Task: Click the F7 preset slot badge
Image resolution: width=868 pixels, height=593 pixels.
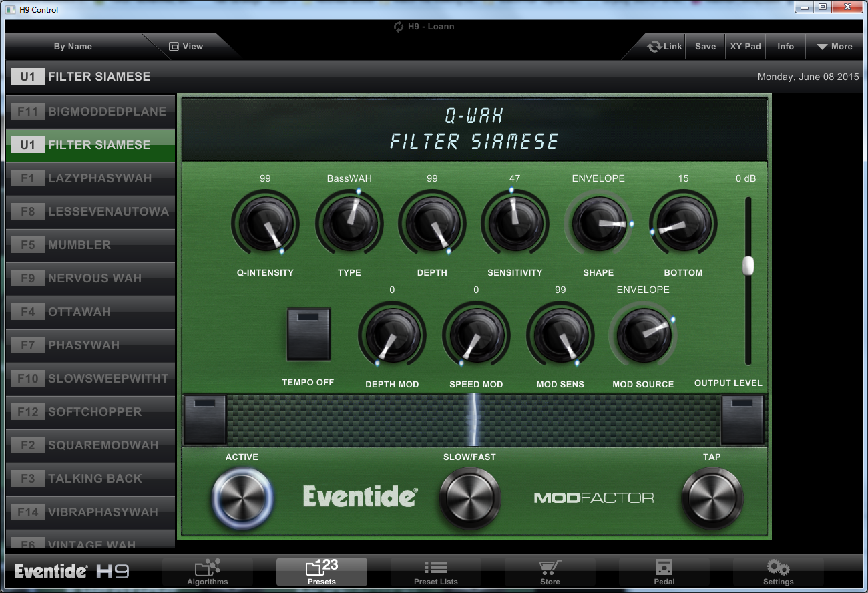Action: tap(27, 345)
